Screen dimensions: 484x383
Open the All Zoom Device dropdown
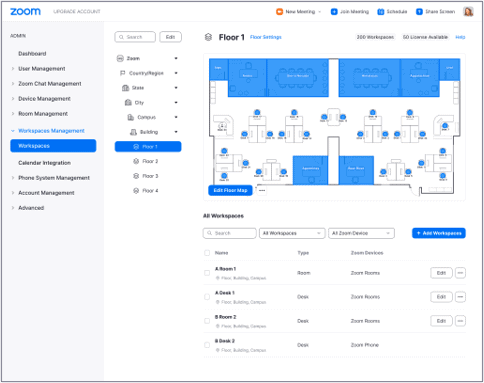pos(361,233)
